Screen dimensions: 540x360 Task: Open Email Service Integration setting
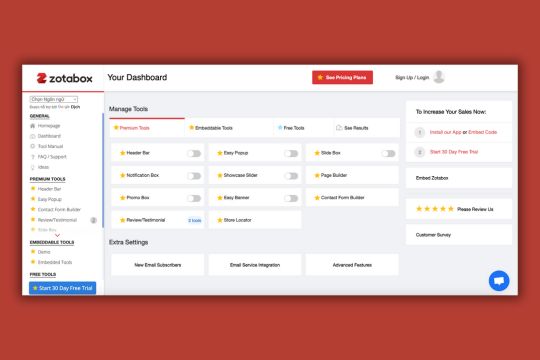(x=255, y=265)
